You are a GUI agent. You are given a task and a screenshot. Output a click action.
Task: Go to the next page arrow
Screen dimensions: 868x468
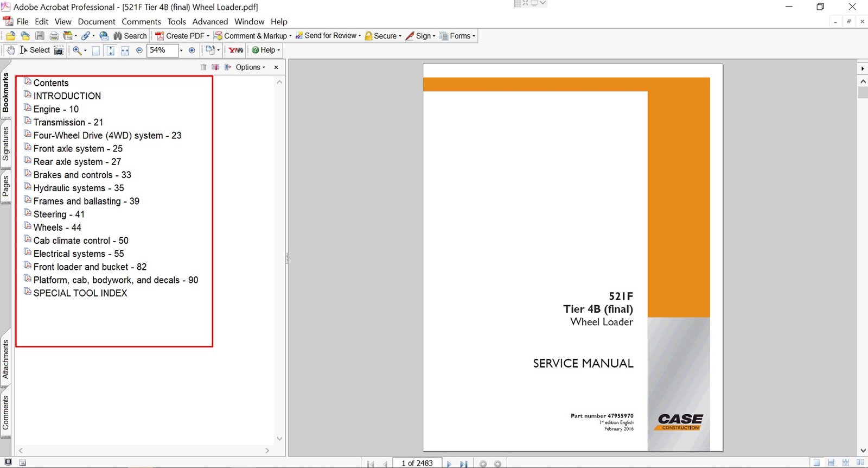click(449, 464)
